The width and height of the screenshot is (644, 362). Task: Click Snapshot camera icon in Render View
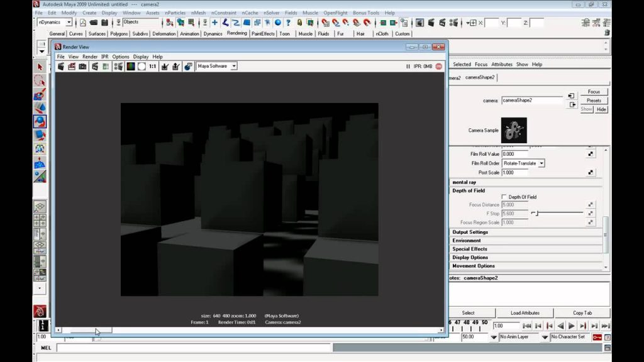(x=82, y=66)
